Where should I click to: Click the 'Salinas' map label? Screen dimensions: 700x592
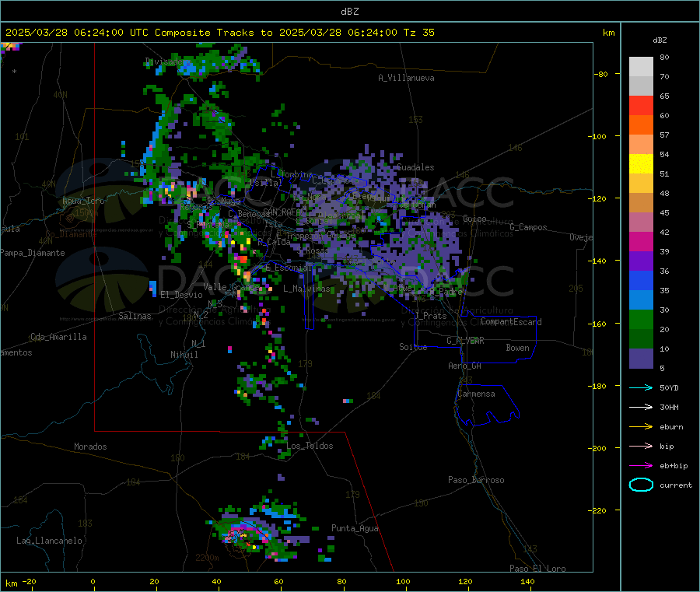(135, 316)
